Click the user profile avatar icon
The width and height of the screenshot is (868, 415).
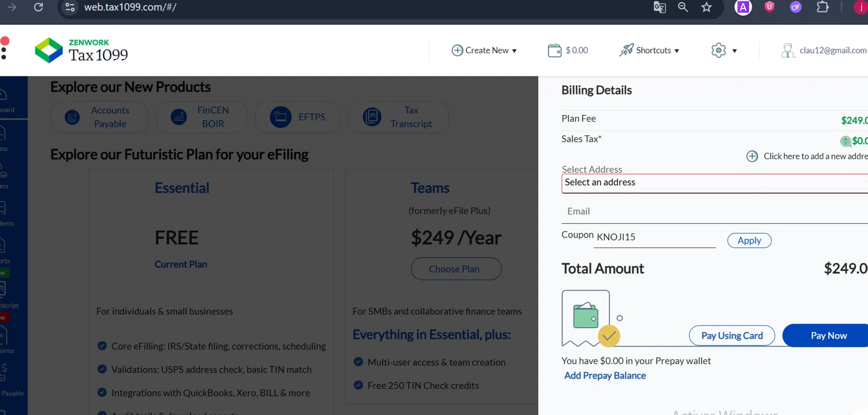point(788,50)
